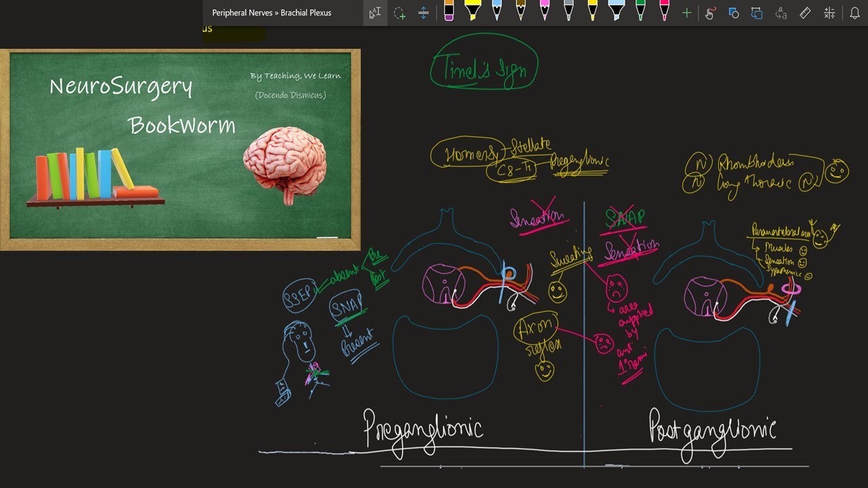Screen dimensions: 868x488
Task: Select the brown pencil
Action: pyautogui.click(x=521, y=12)
